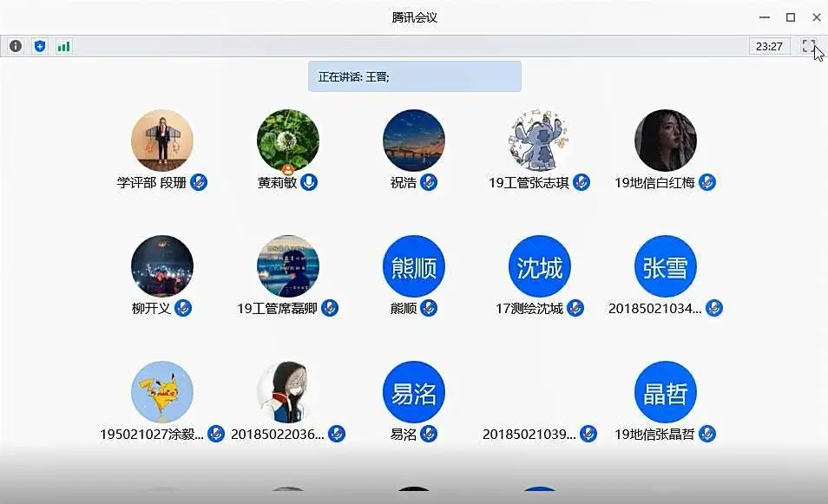Click microphone icon beside 19地信张晶哲
This screenshot has height=504, width=828.
(707, 434)
